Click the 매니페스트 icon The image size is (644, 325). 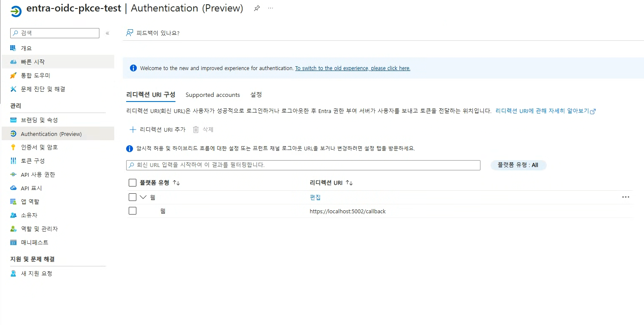click(x=13, y=243)
